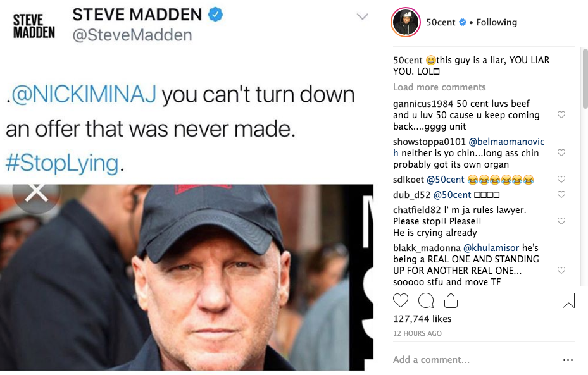Share the post via share icon
Image resolution: width=588 pixels, height=375 pixels.
point(451,300)
